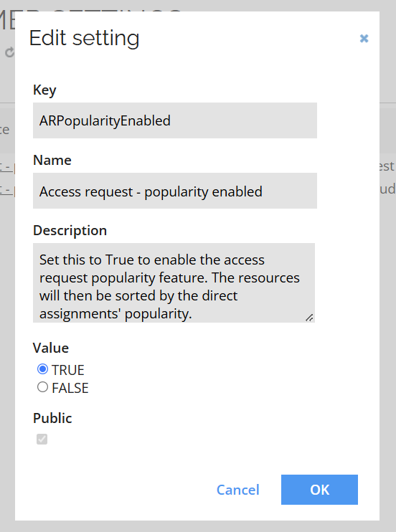Confirm changes with the OK button

click(319, 490)
